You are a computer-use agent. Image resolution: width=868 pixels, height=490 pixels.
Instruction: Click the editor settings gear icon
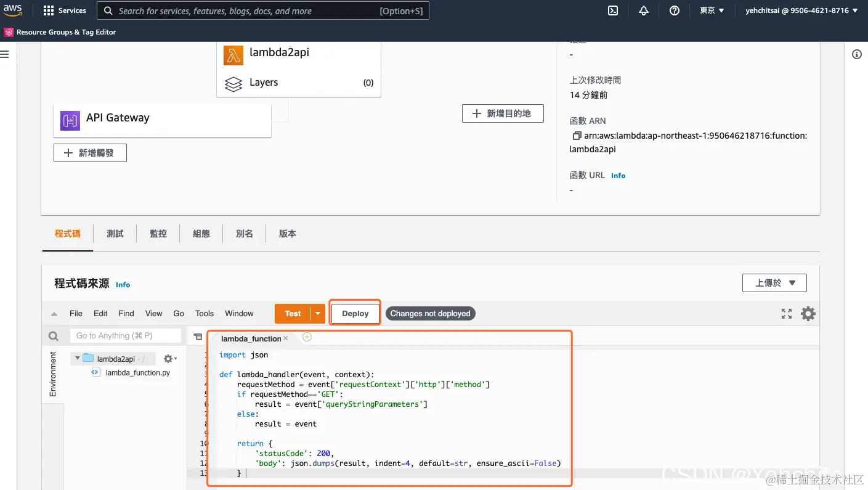(808, 314)
